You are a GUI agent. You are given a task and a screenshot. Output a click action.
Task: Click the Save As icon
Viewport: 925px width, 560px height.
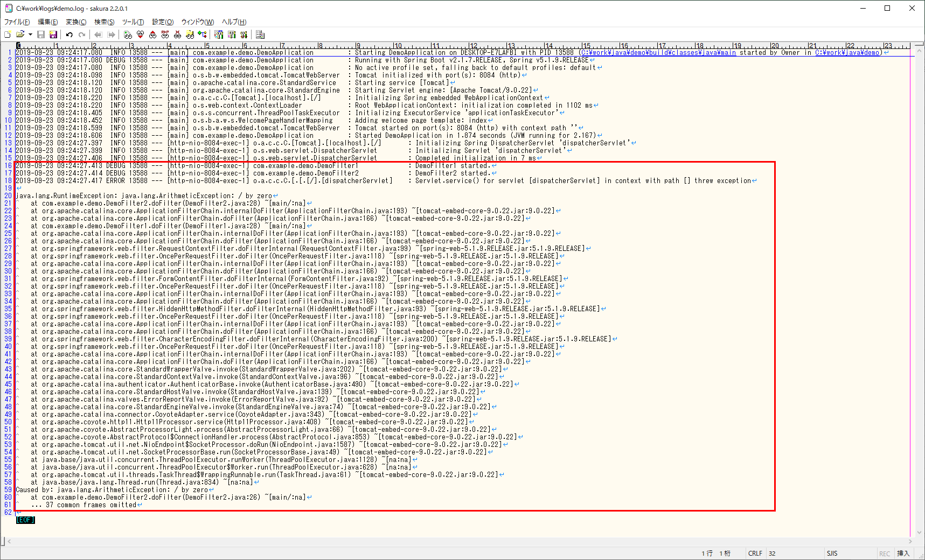pos(53,34)
